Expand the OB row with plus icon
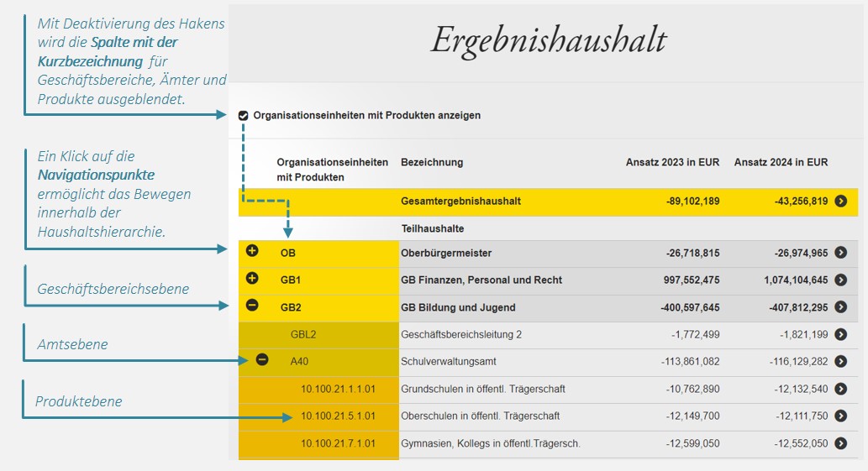 click(252, 251)
